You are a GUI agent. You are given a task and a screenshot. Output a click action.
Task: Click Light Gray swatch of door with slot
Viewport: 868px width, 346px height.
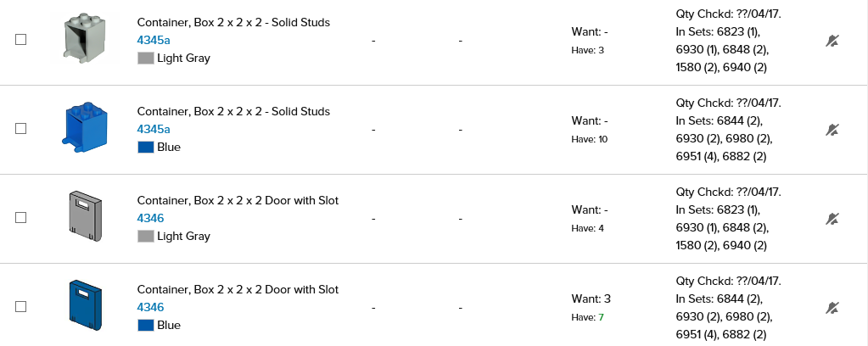pyautogui.click(x=145, y=237)
